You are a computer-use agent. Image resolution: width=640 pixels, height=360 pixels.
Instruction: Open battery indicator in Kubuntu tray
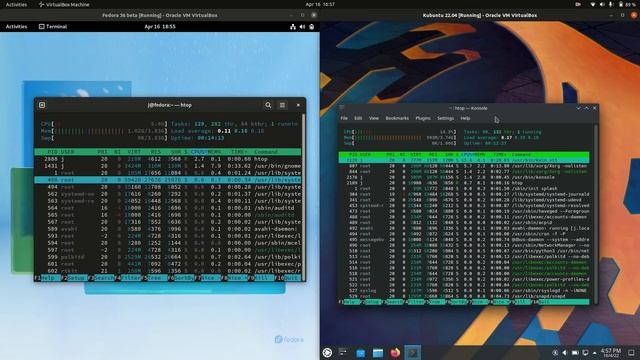tap(575, 353)
